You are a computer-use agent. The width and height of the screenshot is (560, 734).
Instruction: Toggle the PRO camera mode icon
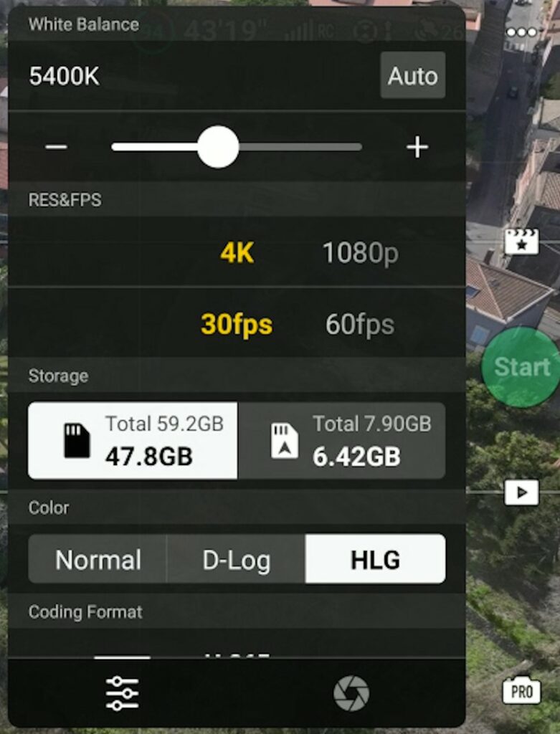tap(521, 690)
